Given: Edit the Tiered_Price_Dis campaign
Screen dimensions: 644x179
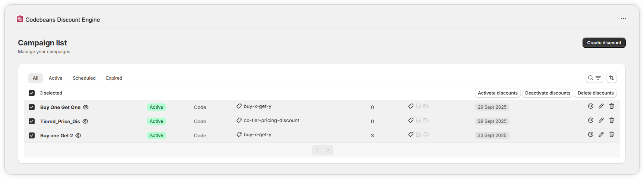Looking at the screenshot, I should 601,121.
